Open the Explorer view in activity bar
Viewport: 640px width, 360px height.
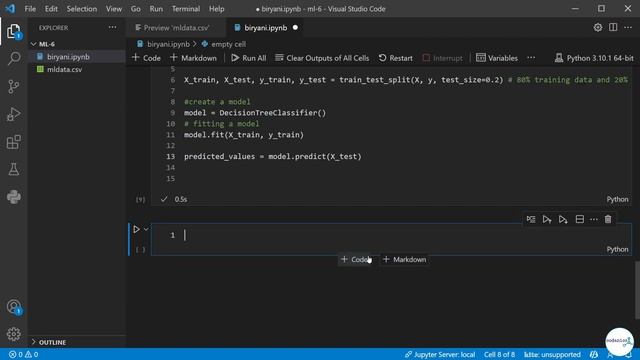click(13, 31)
